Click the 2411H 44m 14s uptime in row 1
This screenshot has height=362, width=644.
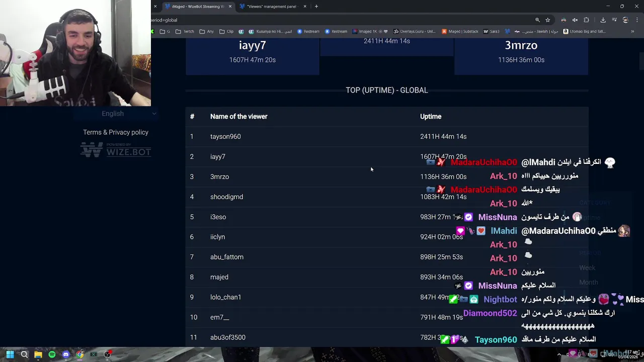click(443, 137)
